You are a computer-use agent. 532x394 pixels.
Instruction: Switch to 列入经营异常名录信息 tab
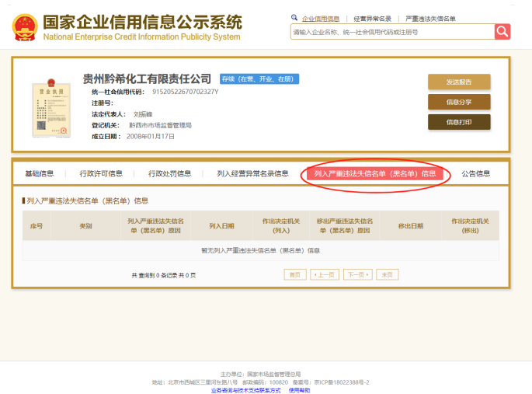coord(252,173)
